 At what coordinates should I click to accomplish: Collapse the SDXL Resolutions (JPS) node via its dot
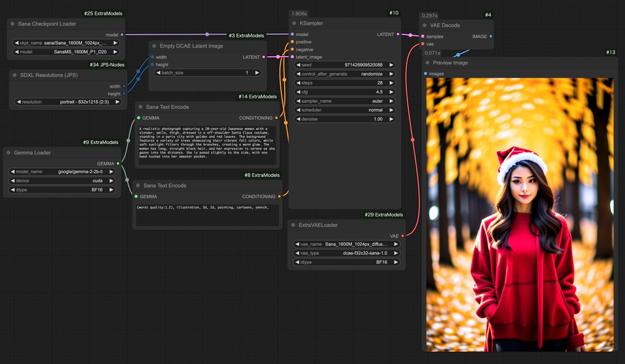tap(15, 75)
